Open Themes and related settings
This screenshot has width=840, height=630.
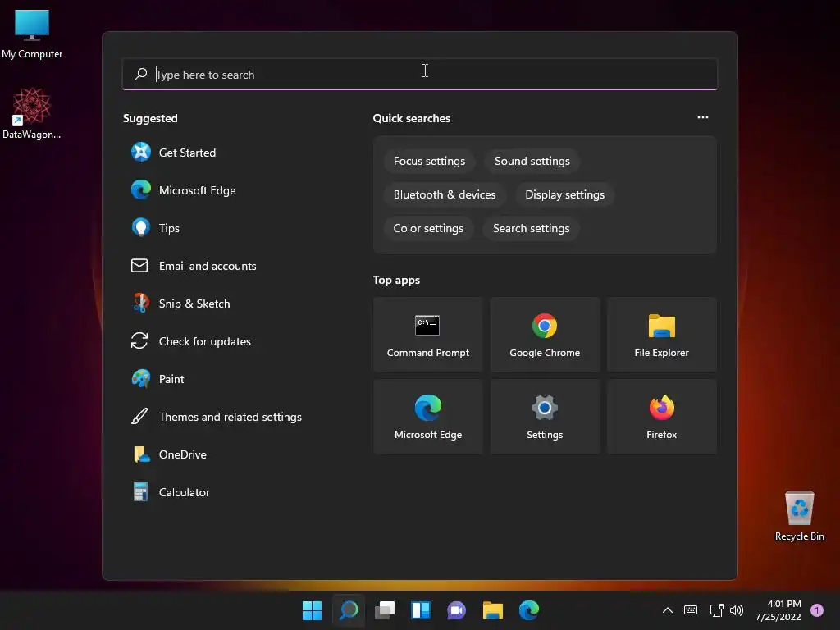tap(217, 416)
